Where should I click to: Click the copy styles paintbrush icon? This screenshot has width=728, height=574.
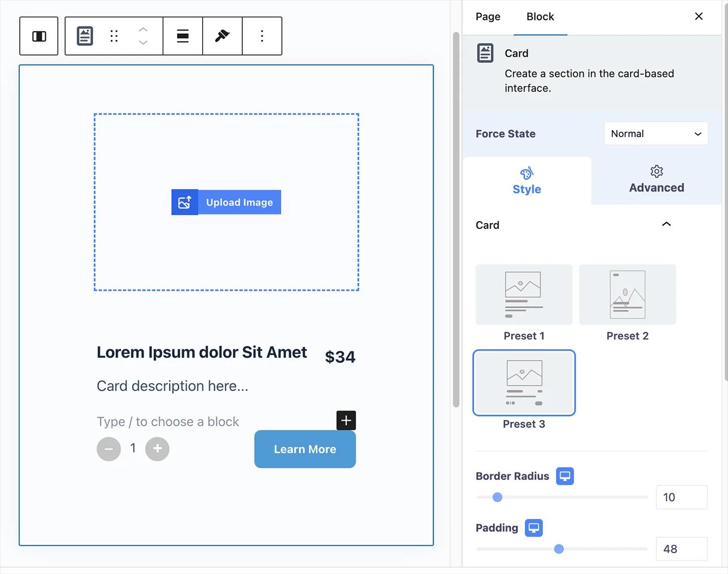point(222,36)
